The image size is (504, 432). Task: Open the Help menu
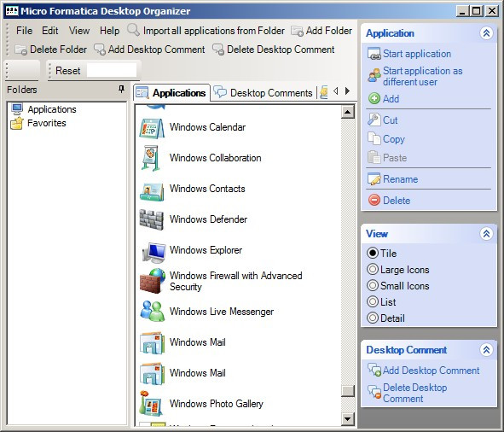(x=110, y=31)
